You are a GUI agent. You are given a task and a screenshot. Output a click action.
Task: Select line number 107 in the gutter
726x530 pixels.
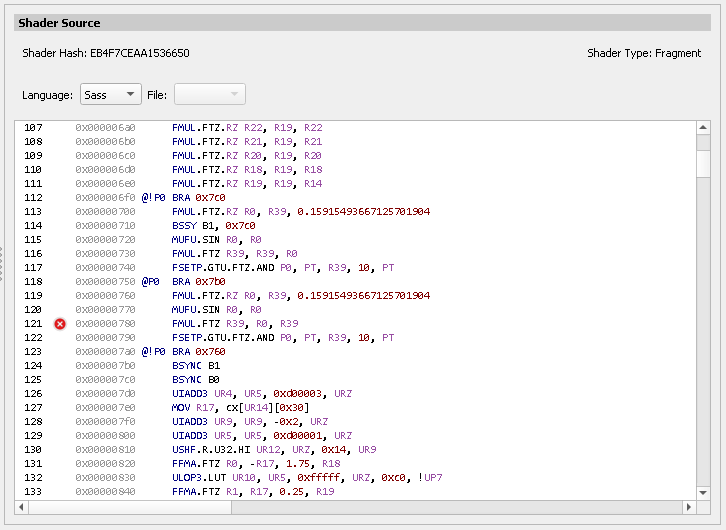point(33,128)
